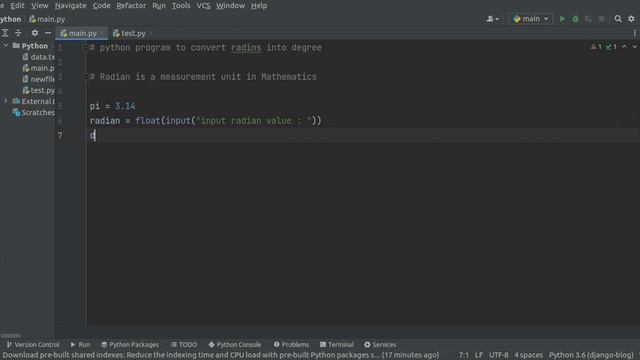This screenshot has height=360, width=640.
Task: Click the pre-built shared indexes notification
Action: (221, 355)
